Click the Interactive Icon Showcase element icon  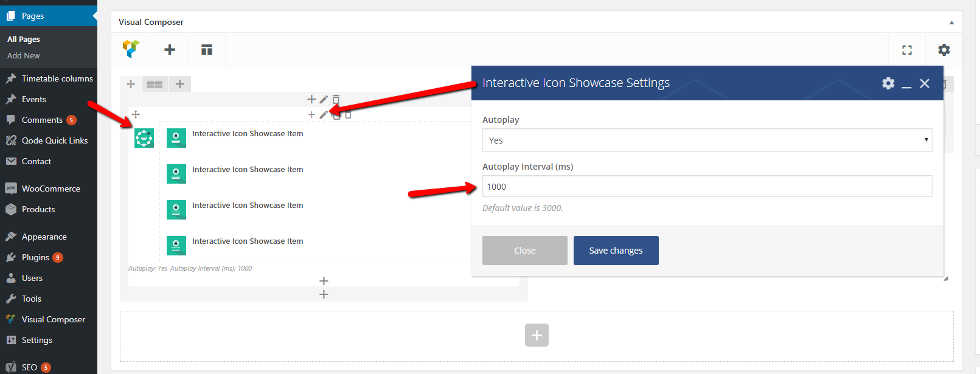144,138
